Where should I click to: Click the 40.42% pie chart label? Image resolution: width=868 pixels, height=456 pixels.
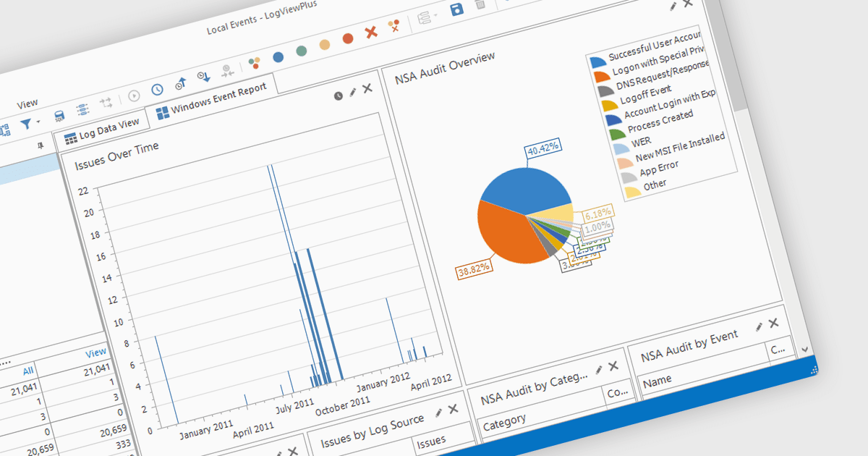click(544, 149)
